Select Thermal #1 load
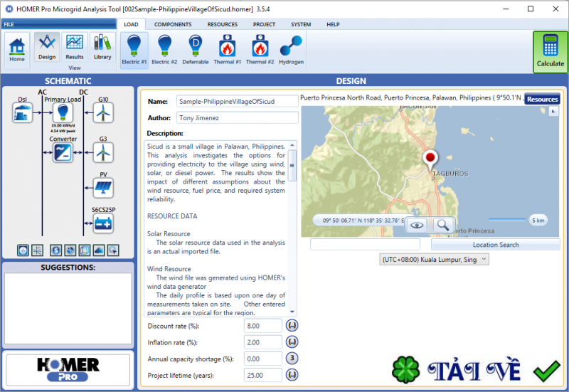Image resolution: width=569 pixels, height=392 pixels. point(227,50)
